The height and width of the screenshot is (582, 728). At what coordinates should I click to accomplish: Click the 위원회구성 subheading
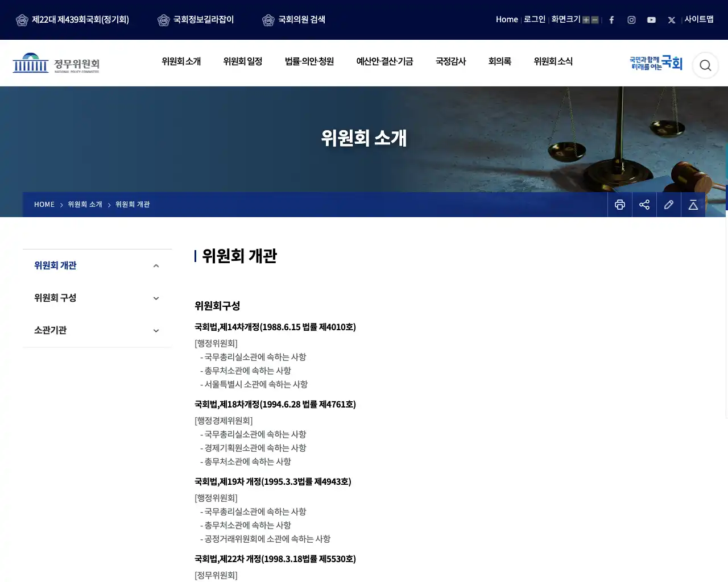pyautogui.click(x=217, y=306)
